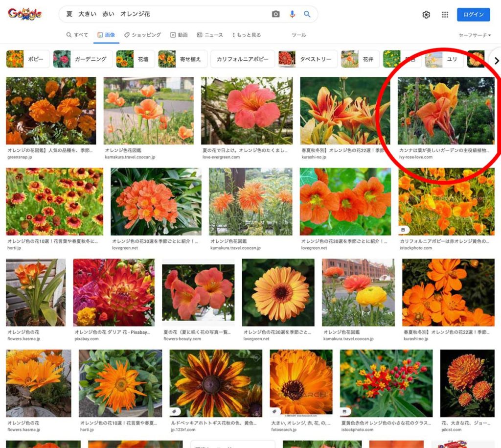Select the ガーデニング filter chip
Screen dimensions: 501x448
[83, 59]
